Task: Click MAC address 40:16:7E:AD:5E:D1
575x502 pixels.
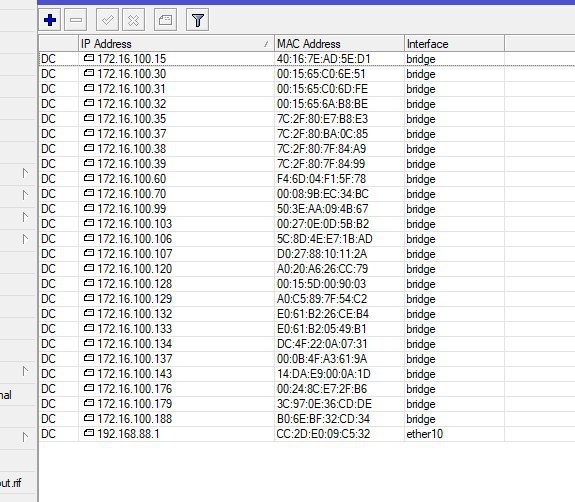Action: coord(324,59)
